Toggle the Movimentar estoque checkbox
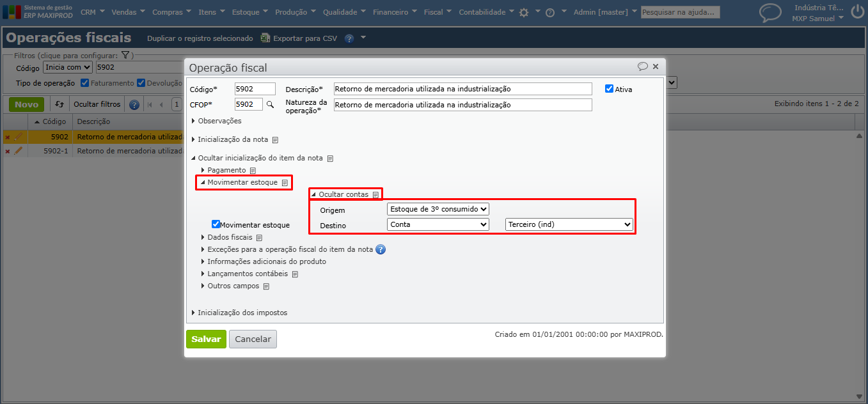Image resolution: width=868 pixels, height=404 pixels. (216, 224)
